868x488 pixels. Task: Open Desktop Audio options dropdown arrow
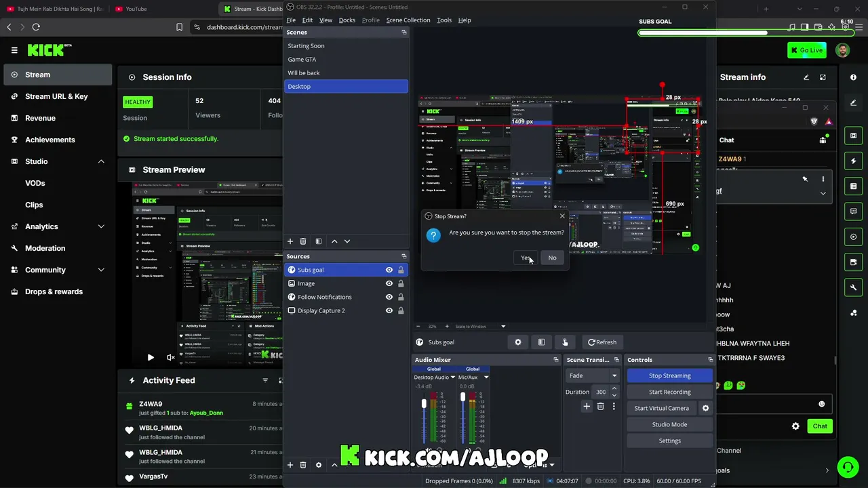click(452, 378)
